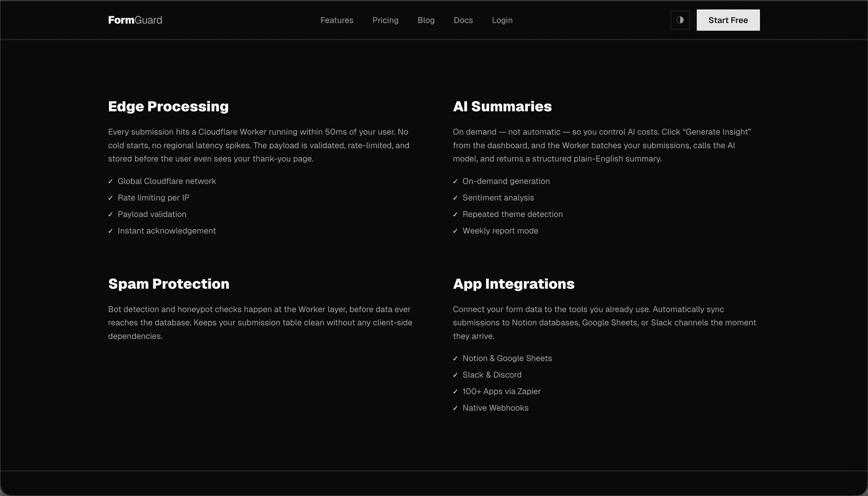
Task: Open the Features menu item
Action: point(337,20)
